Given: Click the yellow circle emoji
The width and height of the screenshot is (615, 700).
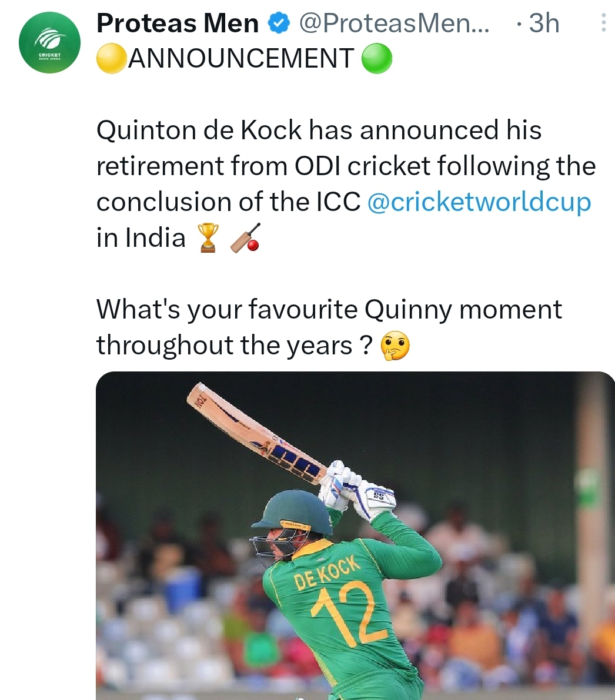Looking at the screenshot, I should pos(112,59).
